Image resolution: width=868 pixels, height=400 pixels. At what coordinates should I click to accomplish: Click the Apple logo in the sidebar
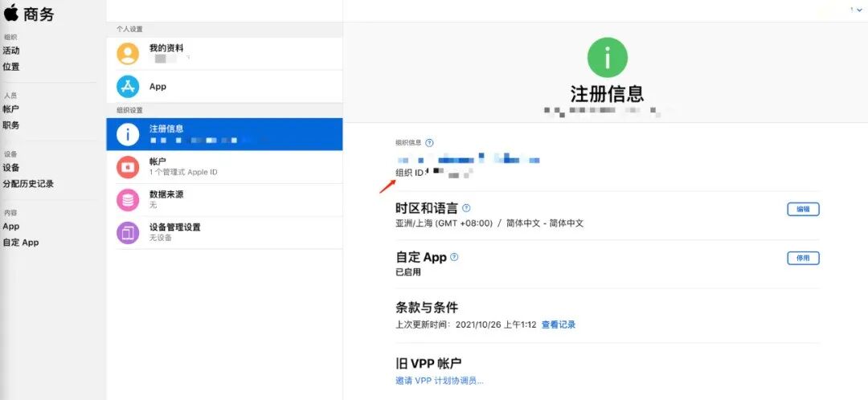[x=11, y=12]
